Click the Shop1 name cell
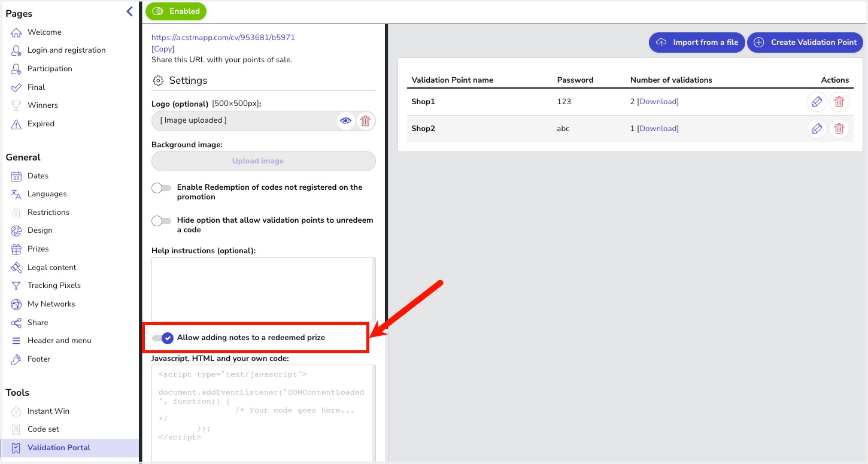This screenshot has height=464, width=868. click(423, 102)
